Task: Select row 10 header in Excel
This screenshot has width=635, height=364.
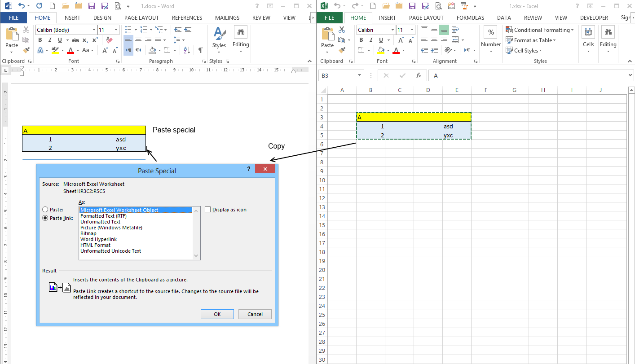Action: [322, 180]
